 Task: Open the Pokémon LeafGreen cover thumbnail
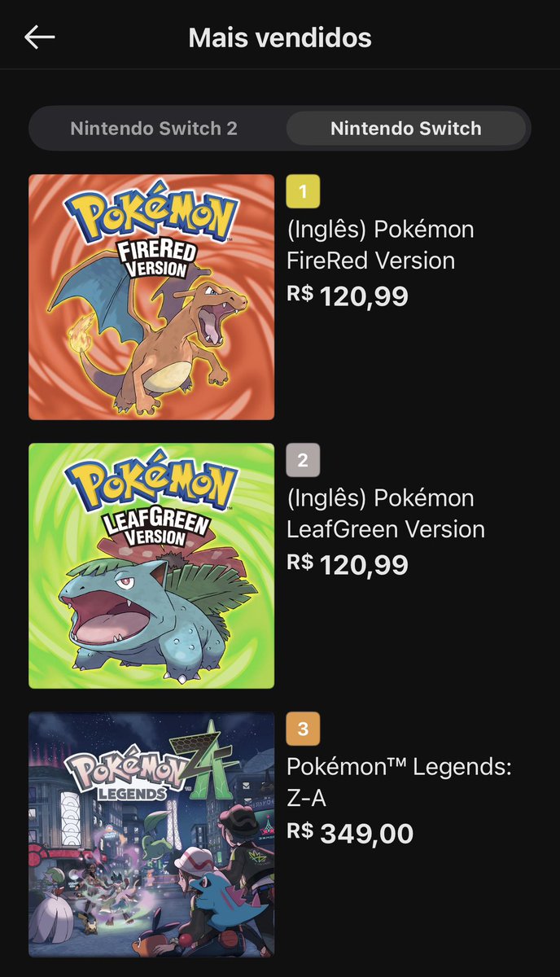151,566
